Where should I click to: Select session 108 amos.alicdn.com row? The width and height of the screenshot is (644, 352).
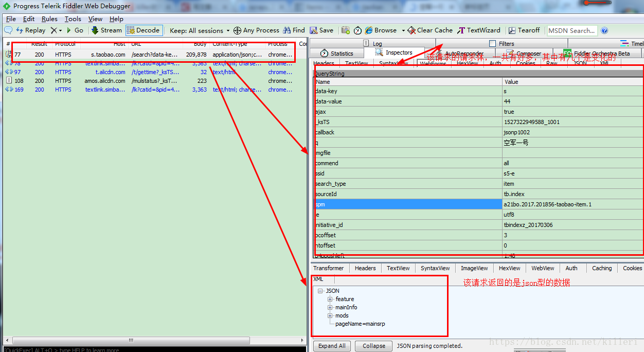(154, 81)
